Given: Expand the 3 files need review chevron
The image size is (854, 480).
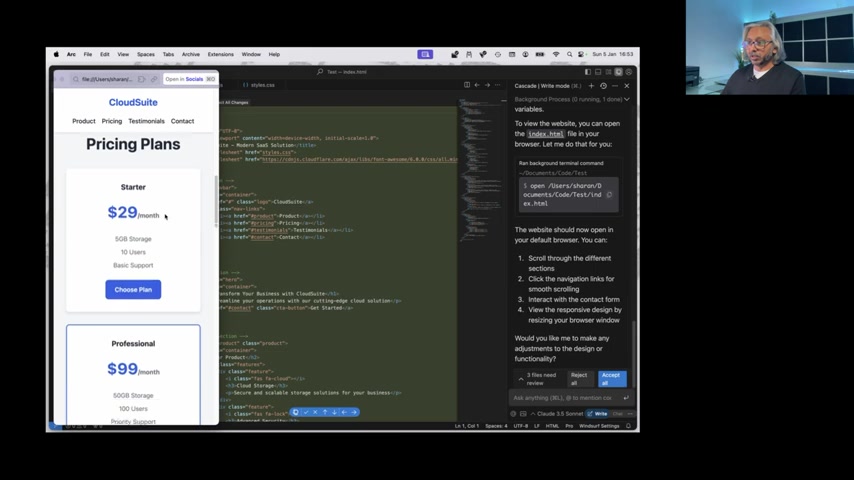Looking at the screenshot, I should click(x=521, y=379).
